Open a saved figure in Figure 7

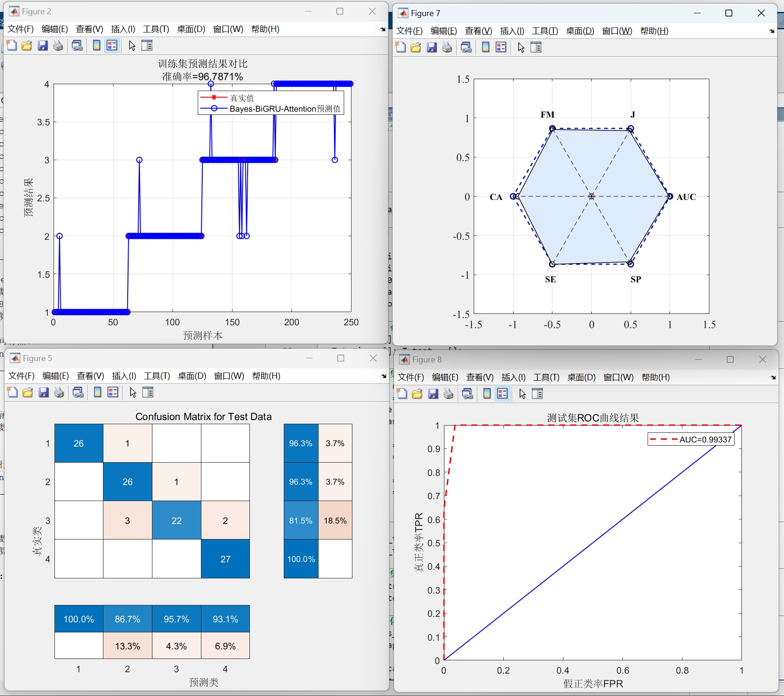(416, 47)
